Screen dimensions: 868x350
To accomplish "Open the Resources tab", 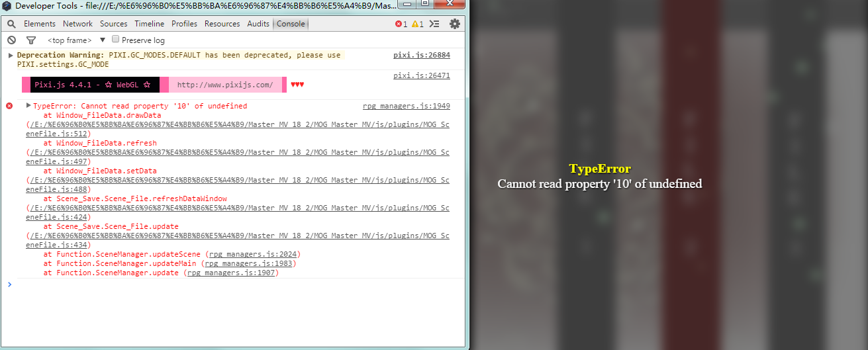I will point(222,24).
